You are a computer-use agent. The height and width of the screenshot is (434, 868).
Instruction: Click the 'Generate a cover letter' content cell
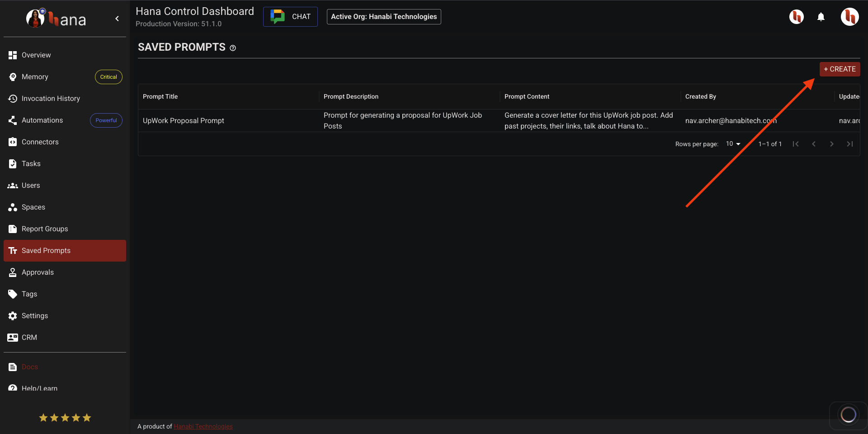590,121
